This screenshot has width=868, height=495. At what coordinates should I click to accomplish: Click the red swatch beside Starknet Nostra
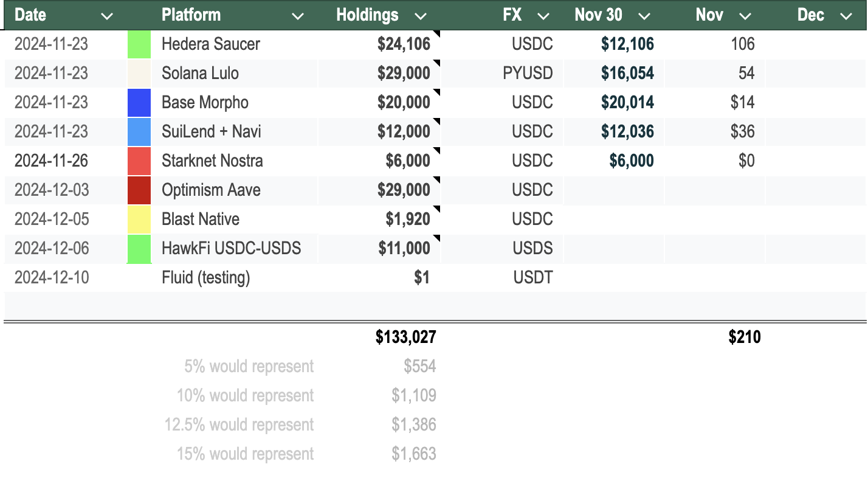139,161
